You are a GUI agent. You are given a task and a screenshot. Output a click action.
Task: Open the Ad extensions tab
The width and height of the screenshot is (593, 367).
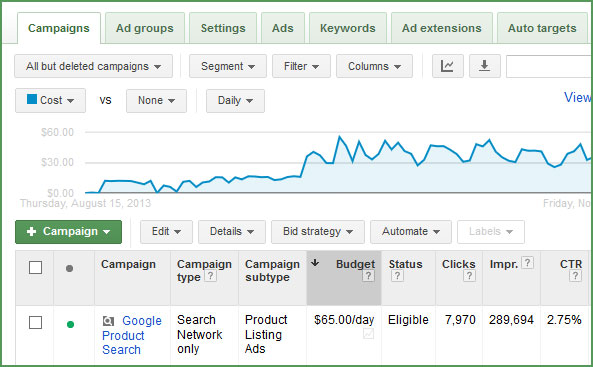pyautogui.click(x=442, y=28)
